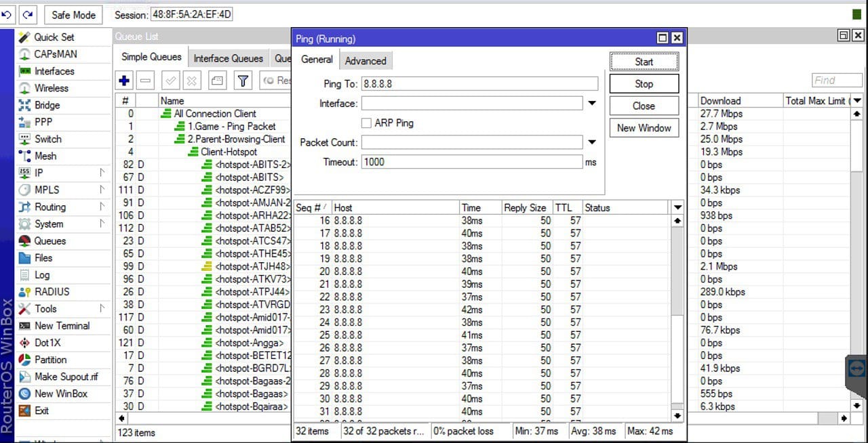This screenshot has height=443, width=868.
Task: Click disable X button in queue toolbar
Action: point(192,81)
